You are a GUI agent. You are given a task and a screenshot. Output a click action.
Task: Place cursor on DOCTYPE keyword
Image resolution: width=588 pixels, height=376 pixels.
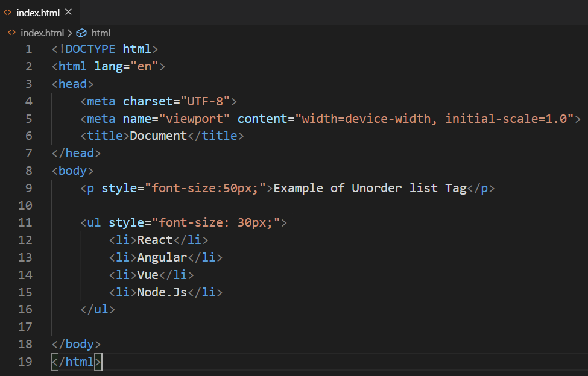[x=90, y=49]
